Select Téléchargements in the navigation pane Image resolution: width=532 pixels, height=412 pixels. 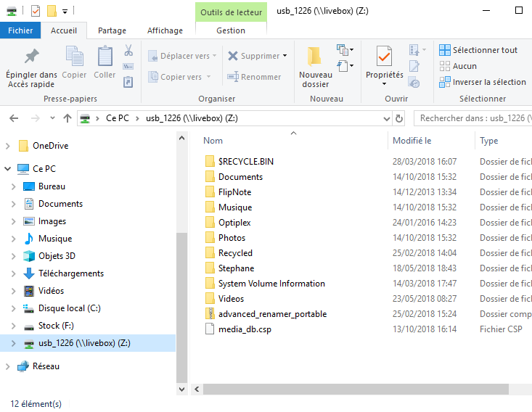(71, 273)
